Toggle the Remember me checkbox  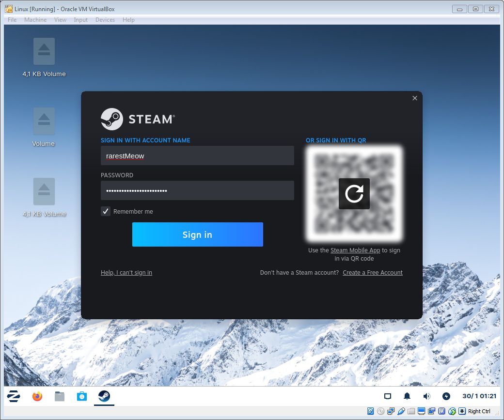point(106,211)
